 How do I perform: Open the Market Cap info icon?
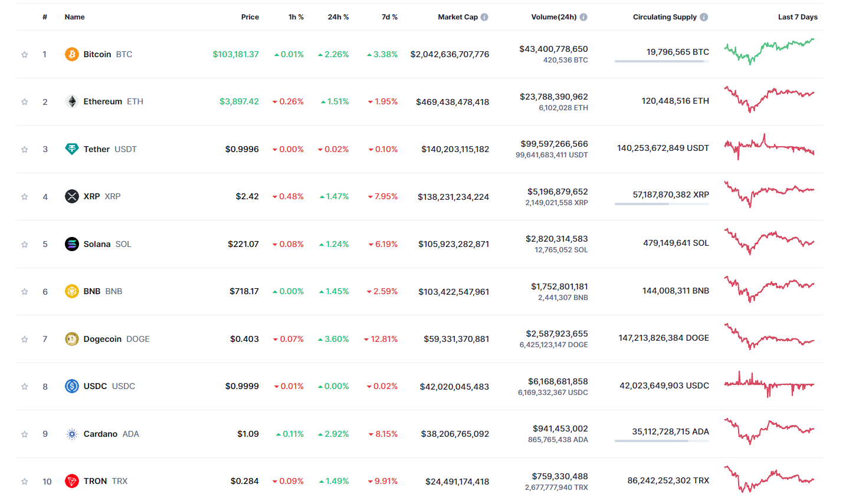click(484, 17)
